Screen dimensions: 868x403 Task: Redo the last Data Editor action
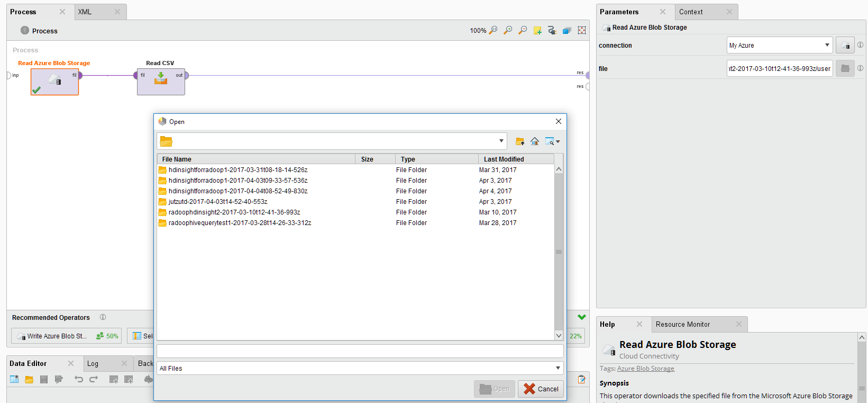coord(94,379)
